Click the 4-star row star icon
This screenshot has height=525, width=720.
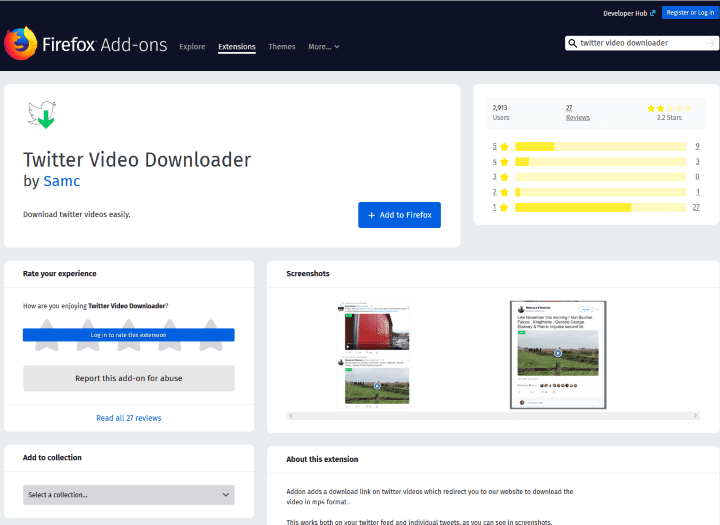504,162
